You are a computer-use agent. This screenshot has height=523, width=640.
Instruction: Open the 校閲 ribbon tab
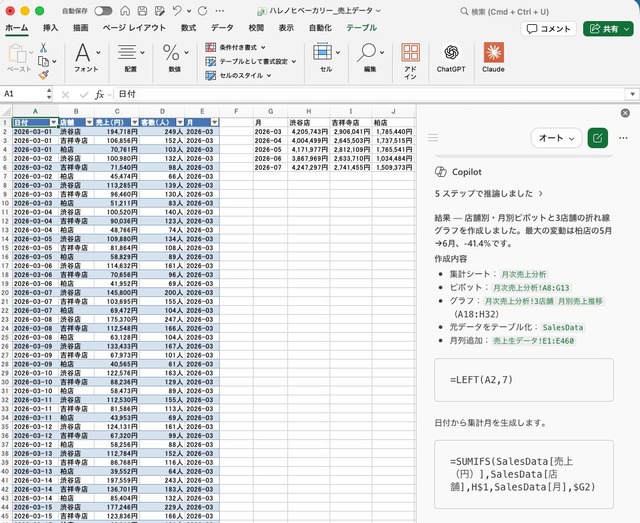[x=256, y=28]
